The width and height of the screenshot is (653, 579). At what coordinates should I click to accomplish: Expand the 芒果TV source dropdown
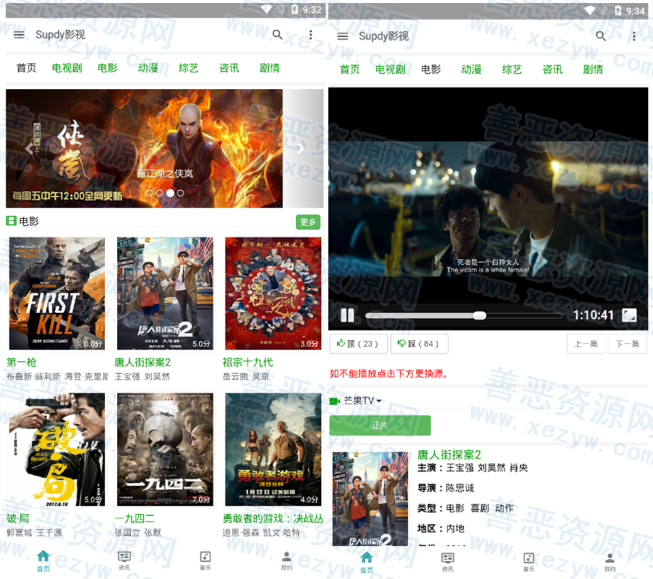362,401
